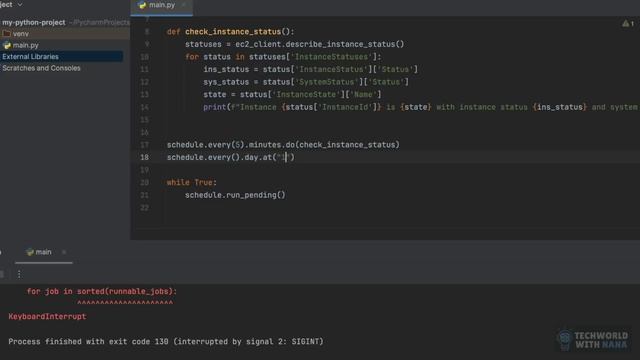
Task: Switch to the main run tab
Action: (x=39, y=252)
